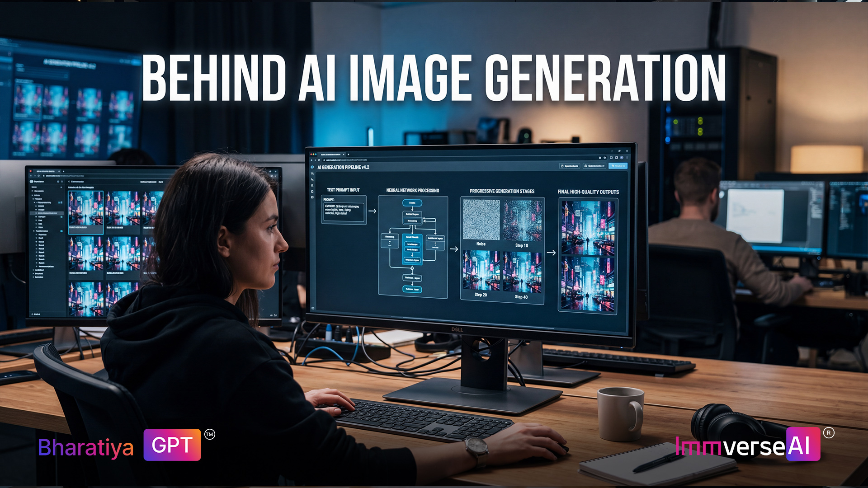Click top rounded node of neural network flowchart
This screenshot has width=868, height=488.
(412, 203)
